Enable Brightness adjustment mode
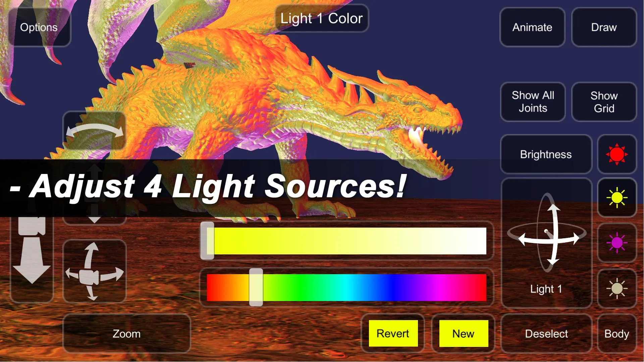Screen dimensions: 644x362 (546, 154)
